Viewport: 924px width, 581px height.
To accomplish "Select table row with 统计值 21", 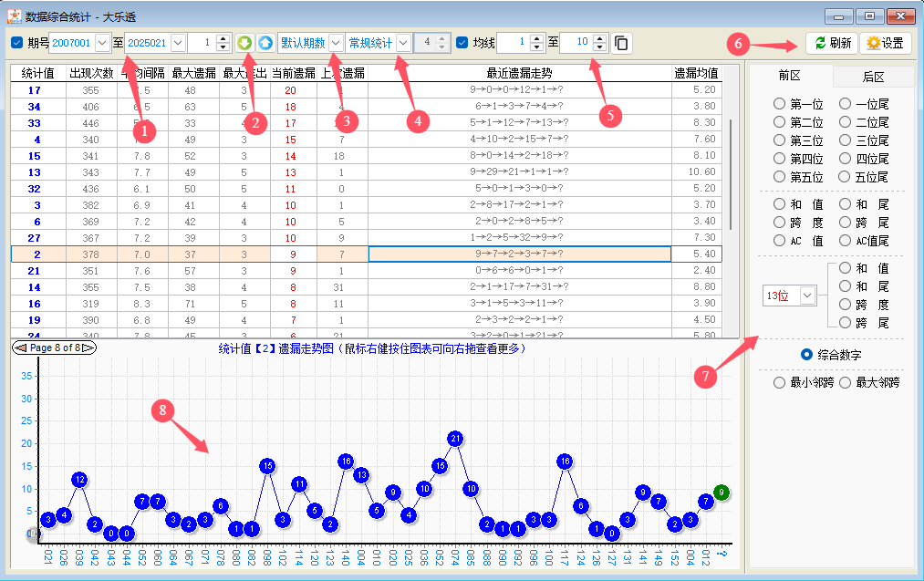I will click(x=366, y=271).
